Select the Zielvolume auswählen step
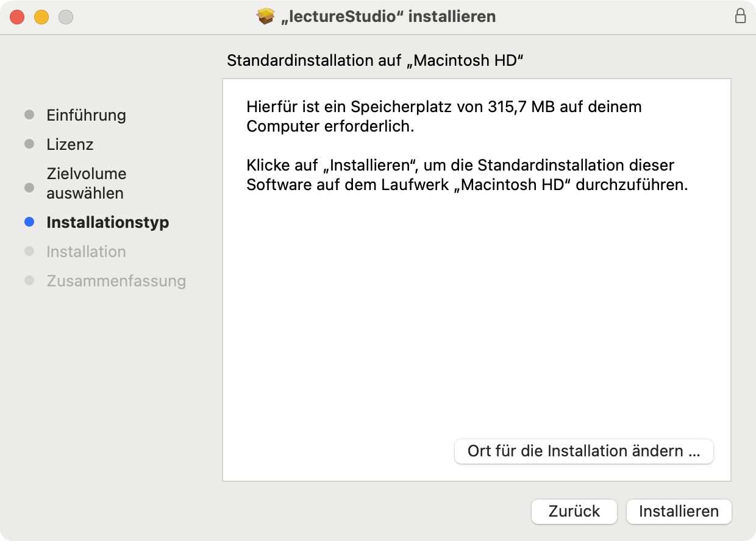Viewport: 756px width, 541px height. click(x=86, y=181)
